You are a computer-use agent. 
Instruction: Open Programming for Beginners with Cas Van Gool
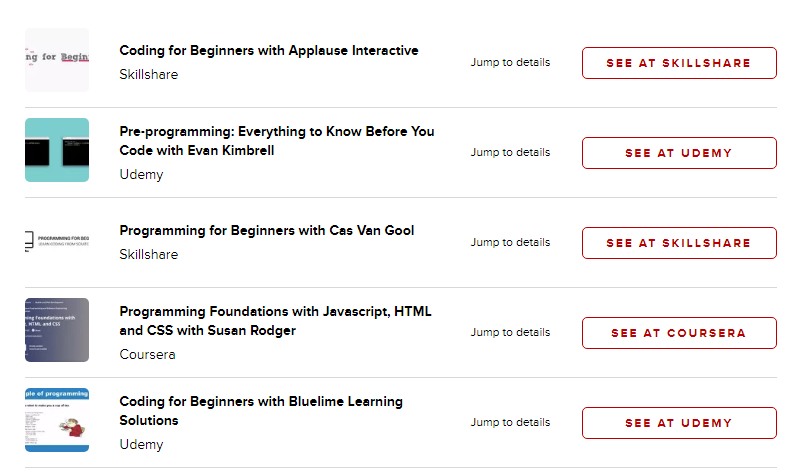click(x=267, y=231)
